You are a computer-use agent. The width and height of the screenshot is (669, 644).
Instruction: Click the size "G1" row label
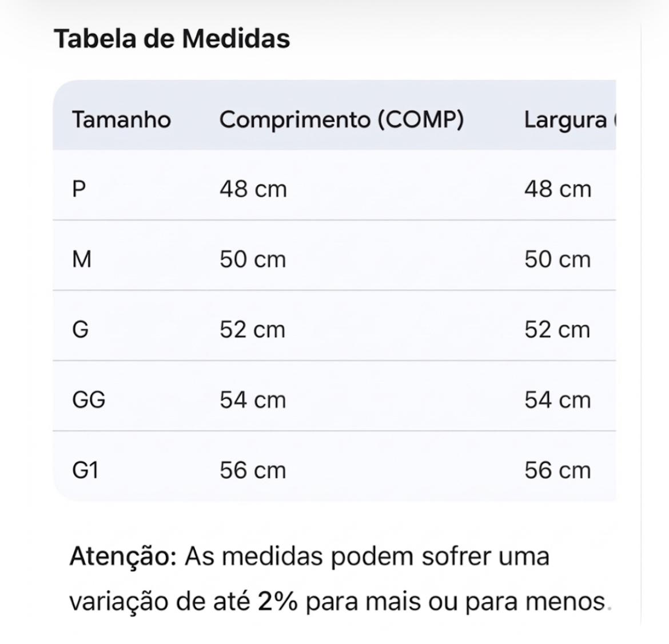coord(85,470)
